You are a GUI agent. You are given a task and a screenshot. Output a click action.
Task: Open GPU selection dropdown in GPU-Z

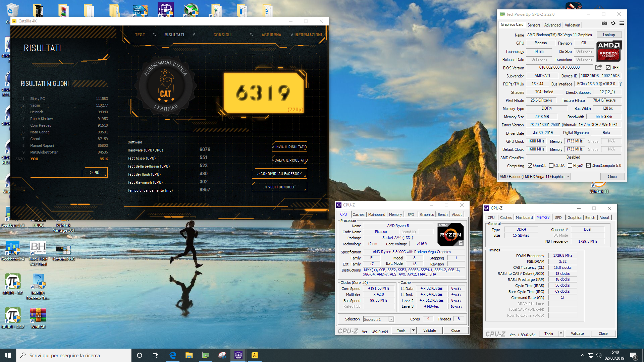coord(535,177)
